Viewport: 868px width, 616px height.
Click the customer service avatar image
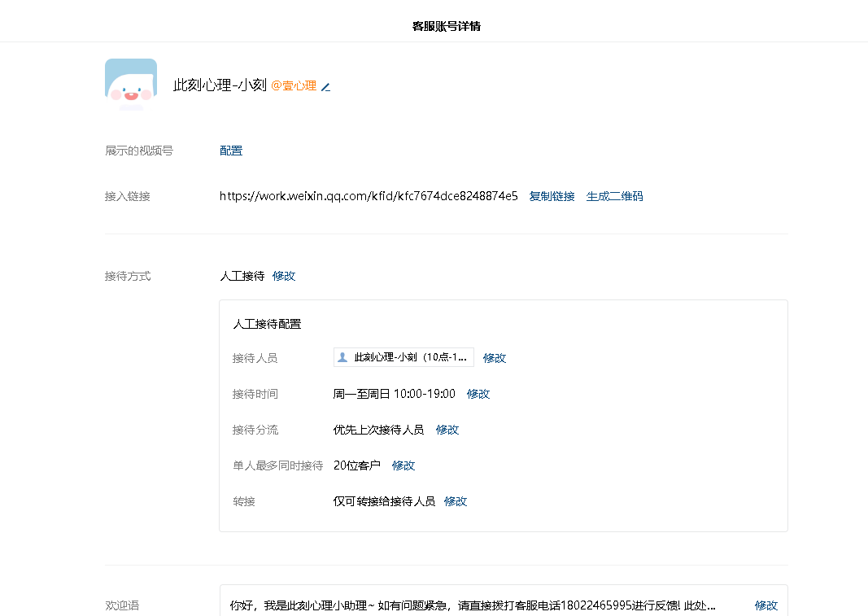(x=131, y=85)
